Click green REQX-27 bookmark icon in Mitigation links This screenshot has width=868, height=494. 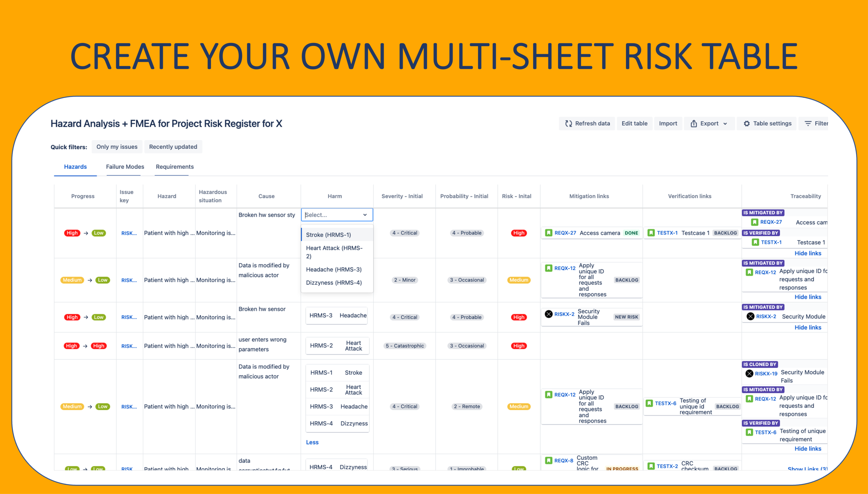[549, 233]
